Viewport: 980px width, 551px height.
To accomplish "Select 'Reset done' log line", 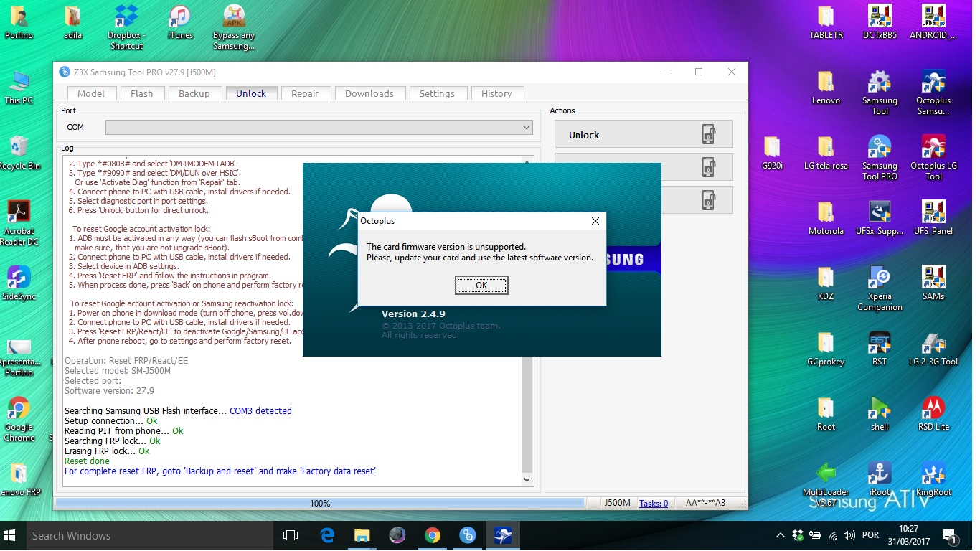I will point(87,461).
